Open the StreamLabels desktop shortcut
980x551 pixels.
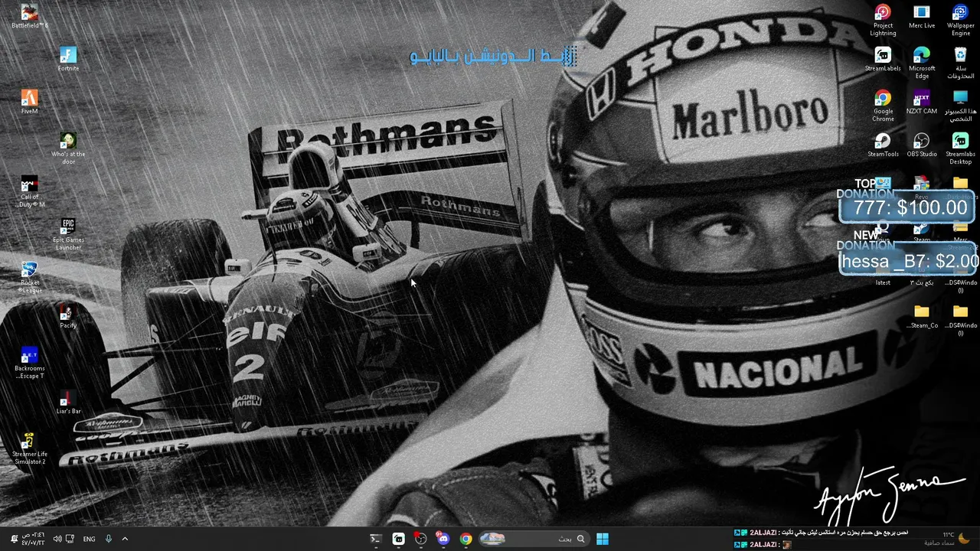883,59
